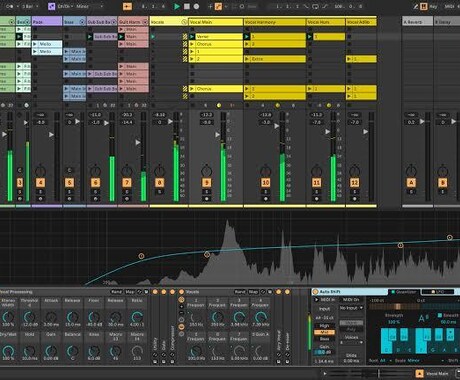Open the 1 Bar quantization dropdown

[30, 6]
